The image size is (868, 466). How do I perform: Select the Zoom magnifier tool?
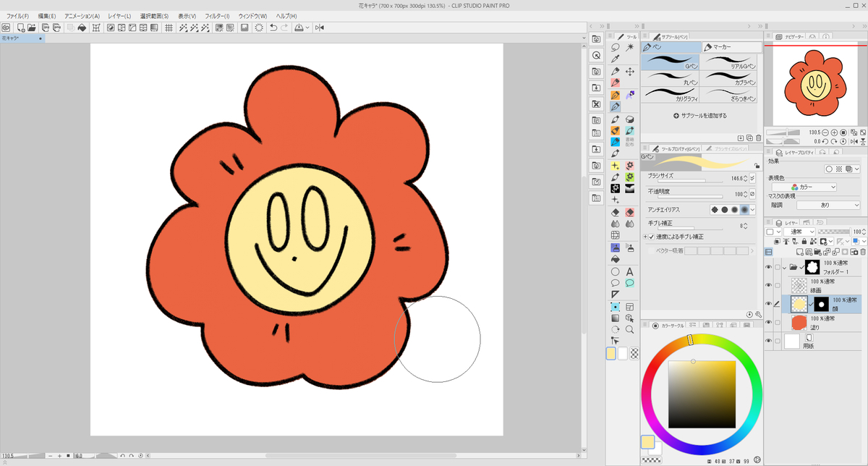pos(629,329)
